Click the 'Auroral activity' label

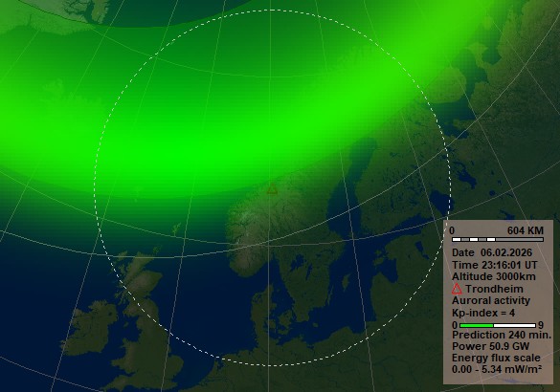coord(491,300)
